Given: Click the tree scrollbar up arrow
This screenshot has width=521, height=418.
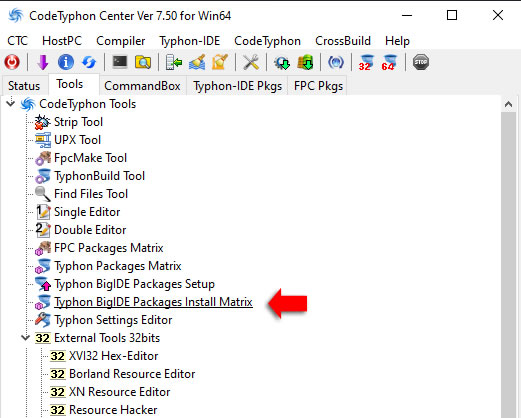Looking at the screenshot, I should 508,104.
